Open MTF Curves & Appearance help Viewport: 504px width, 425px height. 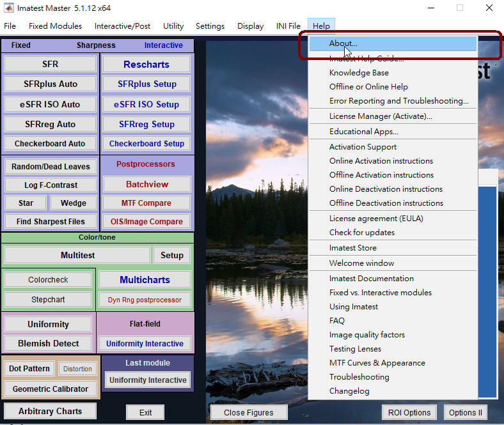pyautogui.click(x=393, y=363)
